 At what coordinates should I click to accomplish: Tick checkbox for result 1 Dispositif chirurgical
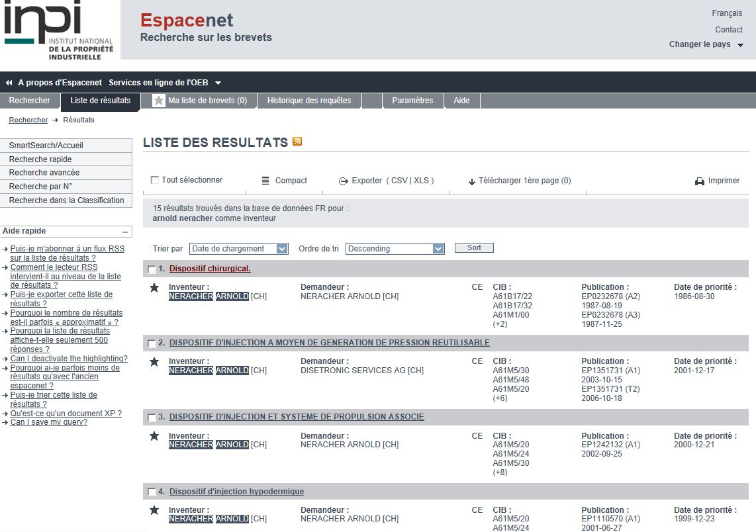tap(152, 269)
